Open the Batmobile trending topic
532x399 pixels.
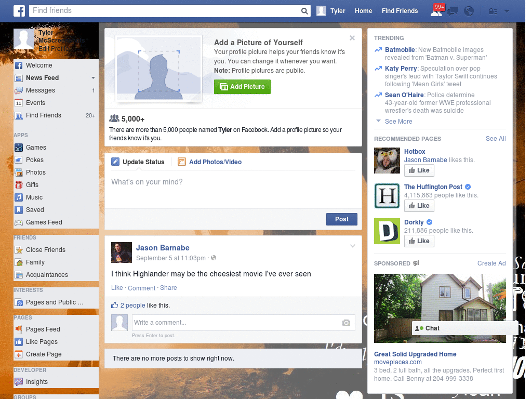tap(400, 50)
